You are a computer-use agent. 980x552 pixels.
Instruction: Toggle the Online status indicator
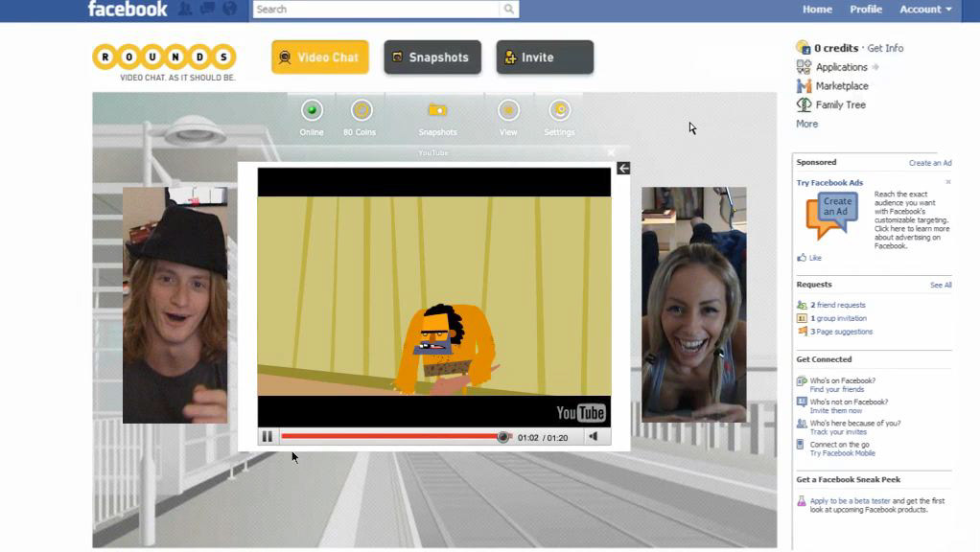(x=312, y=110)
